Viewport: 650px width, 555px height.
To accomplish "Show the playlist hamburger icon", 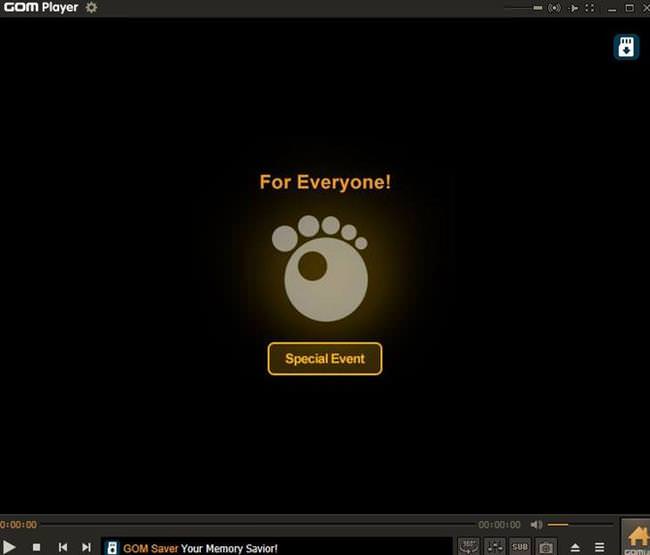I will (x=599, y=547).
